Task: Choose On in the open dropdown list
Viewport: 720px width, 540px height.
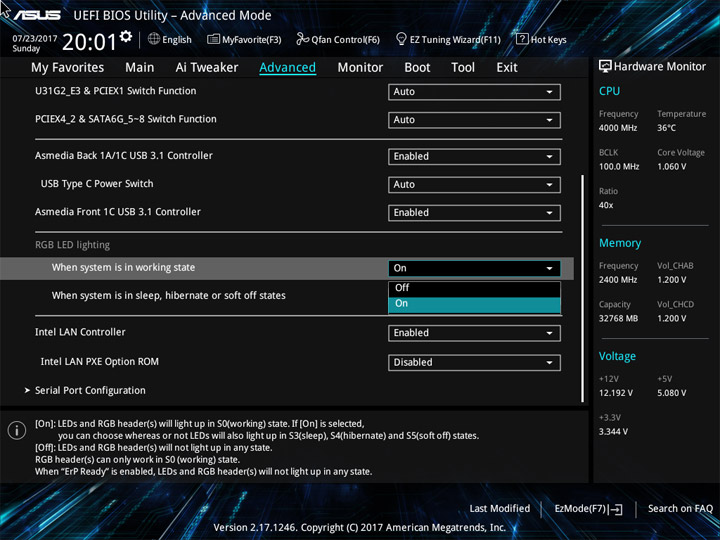Action: pyautogui.click(x=474, y=304)
